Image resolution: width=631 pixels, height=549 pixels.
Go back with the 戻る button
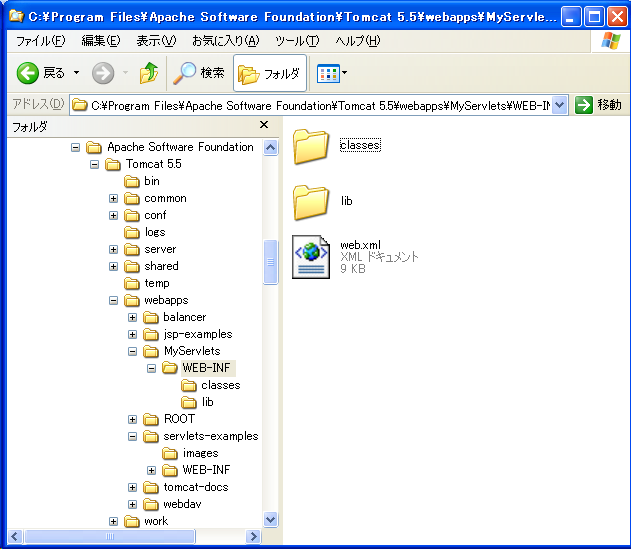[x=40, y=73]
